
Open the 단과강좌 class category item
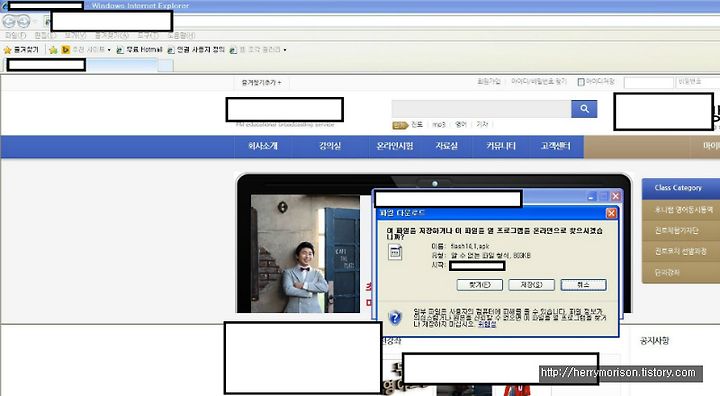[681, 272]
